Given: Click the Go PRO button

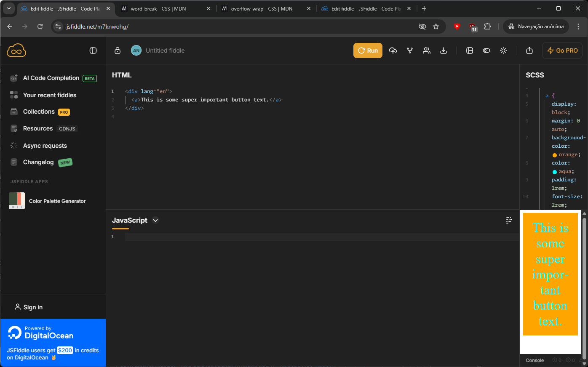Looking at the screenshot, I should tap(562, 51).
